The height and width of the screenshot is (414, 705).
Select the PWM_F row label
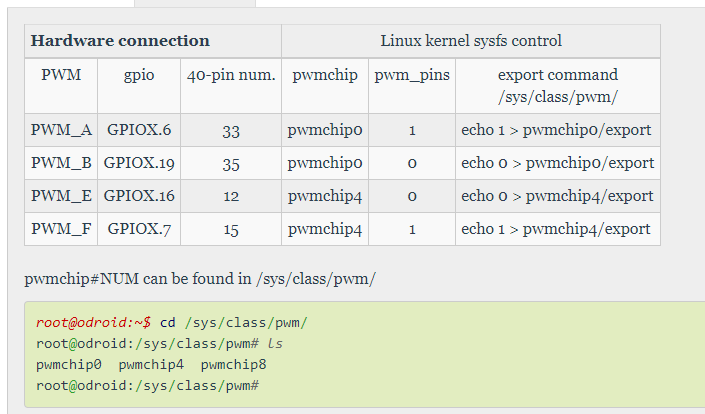click(61, 229)
